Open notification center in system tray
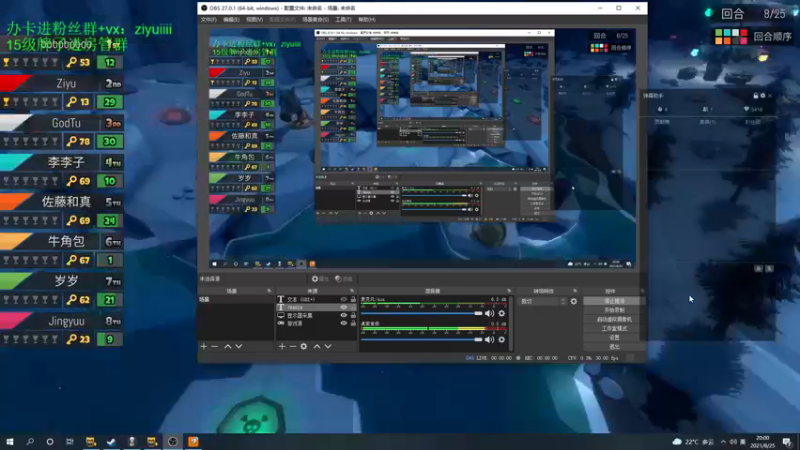The height and width of the screenshot is (450, 800). (x=787, y=442)
